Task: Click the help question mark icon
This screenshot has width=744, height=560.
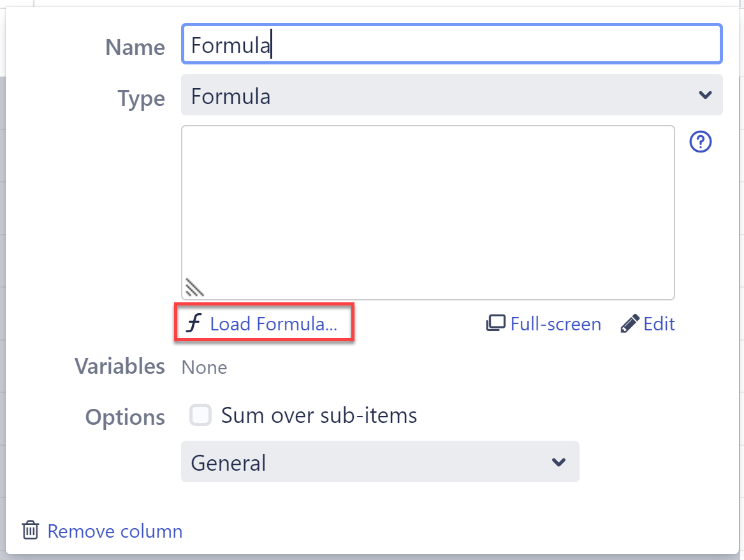Action: tap(701, 142)
